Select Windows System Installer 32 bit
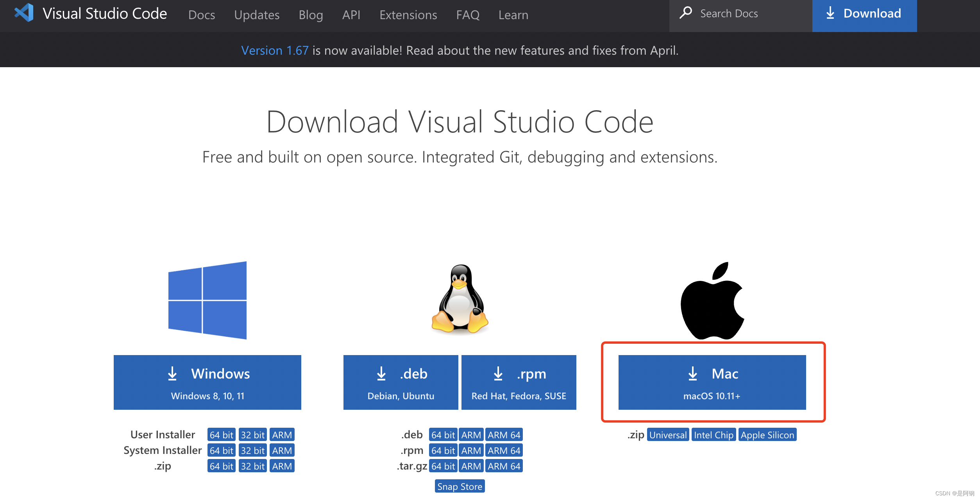The width and height of the screenshot is (980, 500). pos(253,450)
